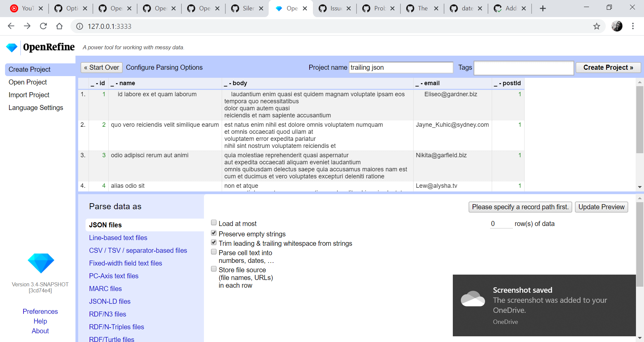Choose 'RDF/N-Triples files' parser

[116, 327]
